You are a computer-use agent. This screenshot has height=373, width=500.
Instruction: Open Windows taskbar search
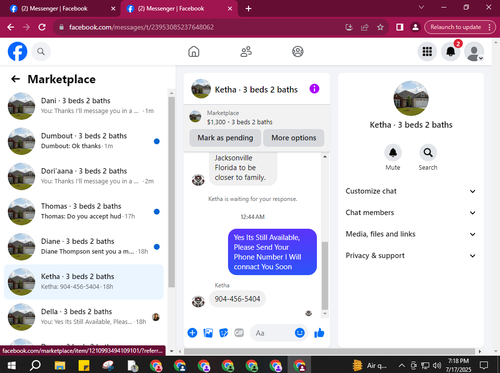click(x=35, y=365)
